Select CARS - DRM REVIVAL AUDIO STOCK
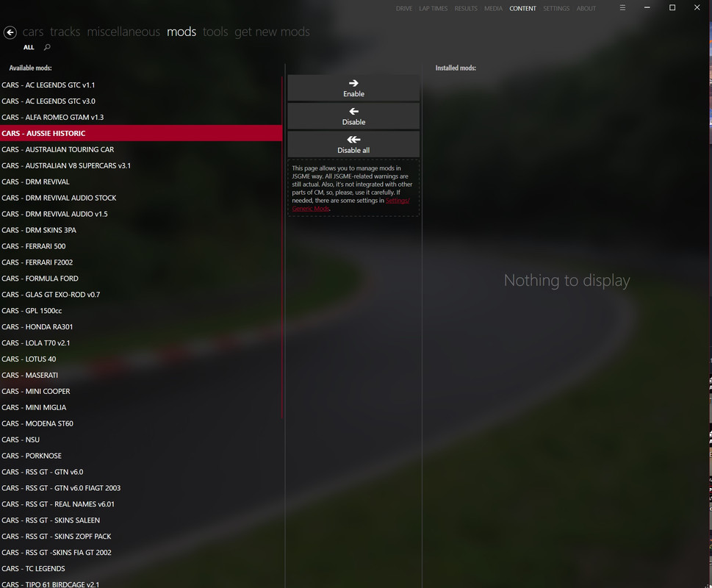Viewport: 712px width, 588px height. pos(141,198)
